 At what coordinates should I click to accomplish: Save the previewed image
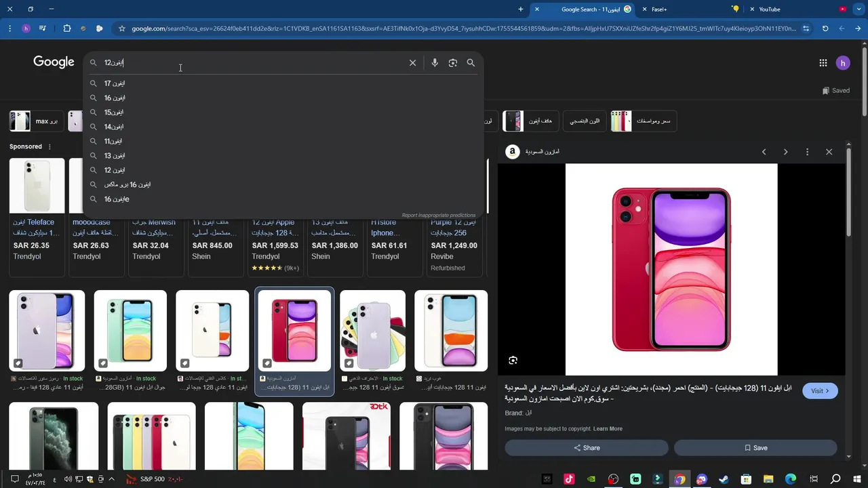pos(755,448)
